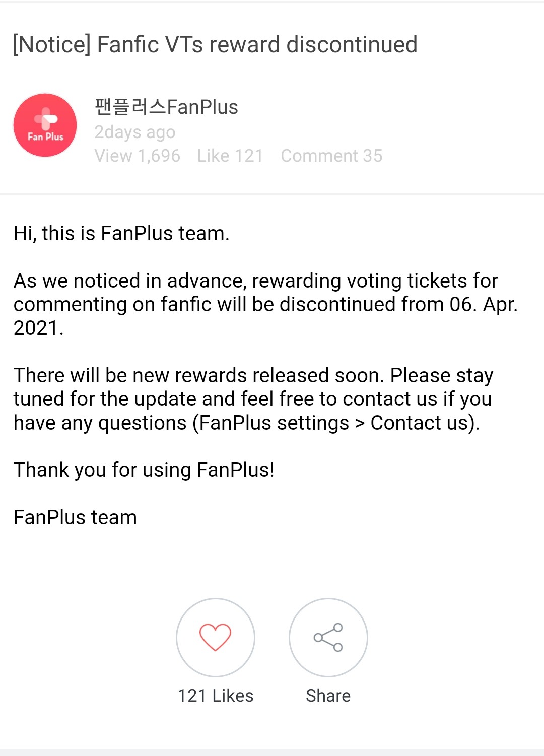Click the notice title 'Fanfic VTs reward discontinued'

[x=215, y=44]
